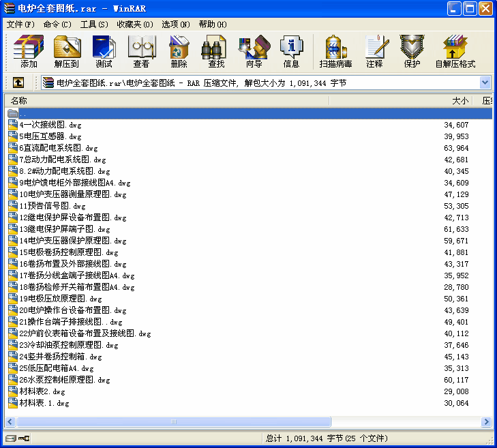The image size is (497, 448).
Task: Select file 12继电保护屏设备布置图.dwg
Action: pyautogui.click(x=73, y=218)
